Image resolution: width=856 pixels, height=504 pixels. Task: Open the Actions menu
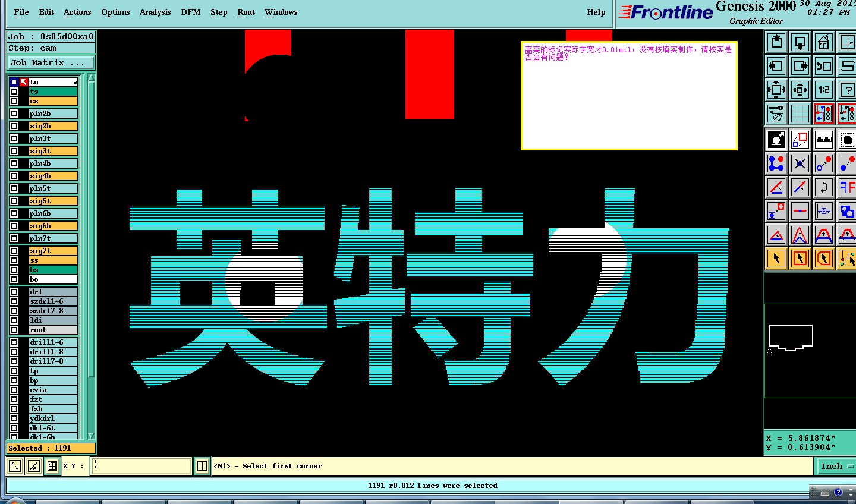pyautogui.click(x=77, y=12)
